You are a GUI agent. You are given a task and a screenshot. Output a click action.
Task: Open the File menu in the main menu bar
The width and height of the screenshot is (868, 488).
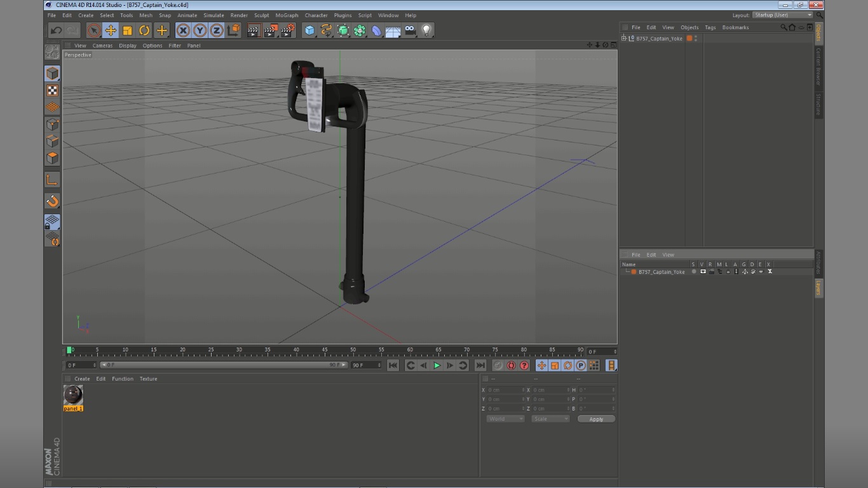pyautogui.click(x=51, y=15)
